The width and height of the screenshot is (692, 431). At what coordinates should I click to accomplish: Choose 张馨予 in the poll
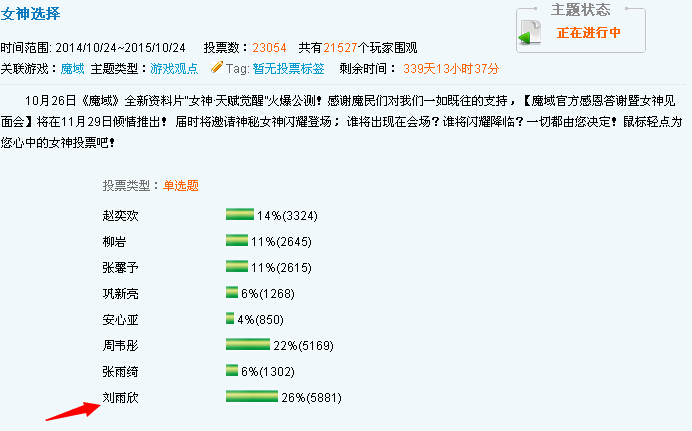[120, 267]
